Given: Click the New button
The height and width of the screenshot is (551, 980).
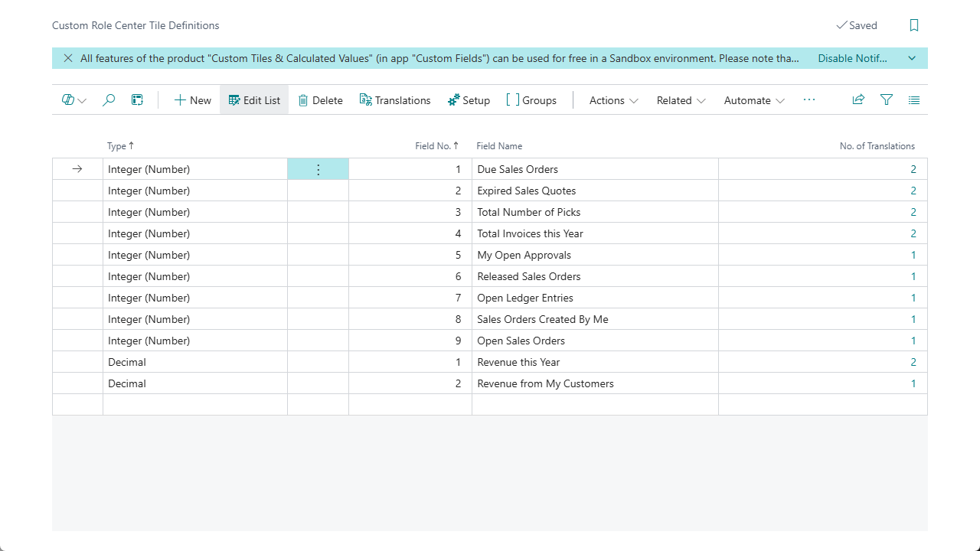Looking at the screenshot, I should click(192, 100).
